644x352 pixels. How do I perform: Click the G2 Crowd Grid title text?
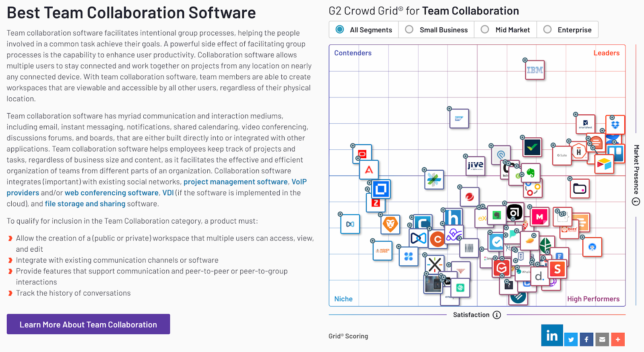point(424,11)
